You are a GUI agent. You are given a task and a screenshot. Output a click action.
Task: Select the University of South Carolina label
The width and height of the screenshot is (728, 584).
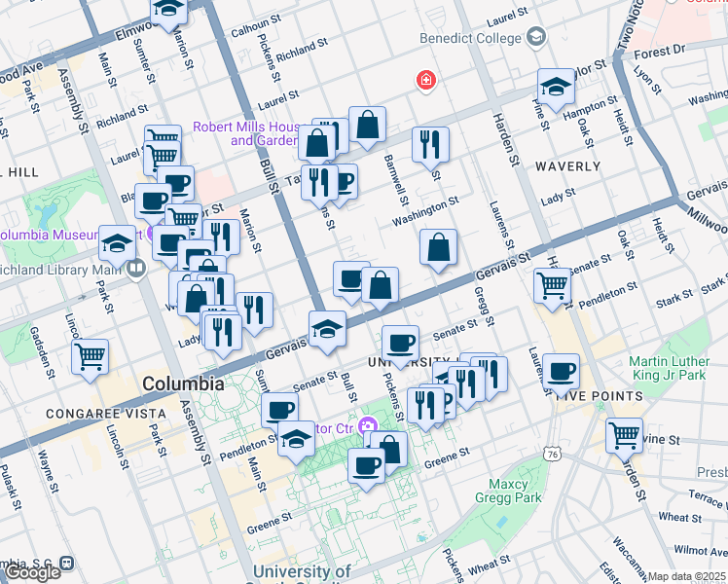coord(302,574)
